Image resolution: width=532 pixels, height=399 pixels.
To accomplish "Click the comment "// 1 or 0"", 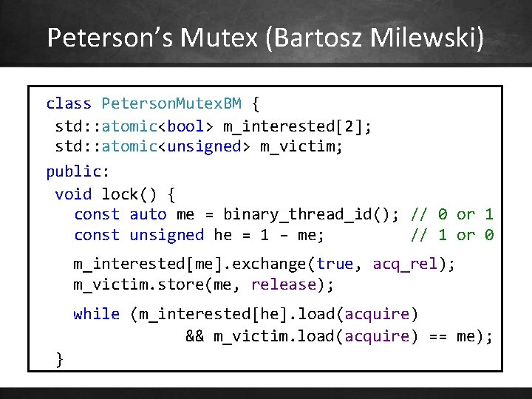I will point(452,235).
